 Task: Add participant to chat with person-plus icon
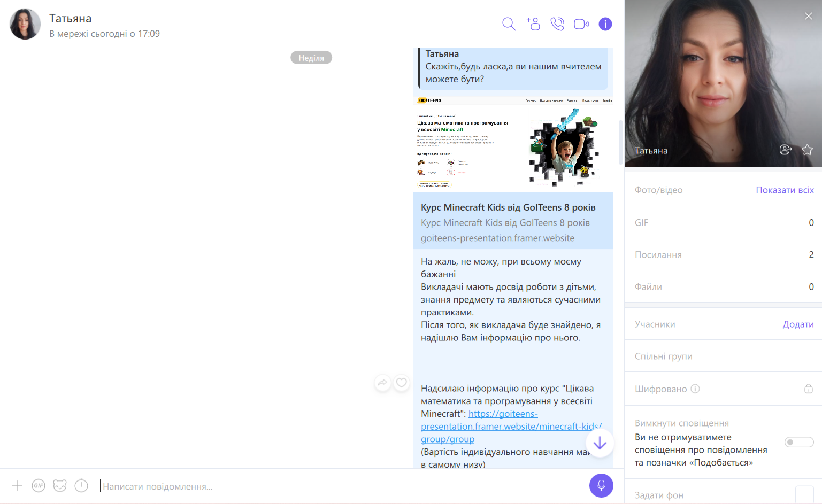coord(533,24)
